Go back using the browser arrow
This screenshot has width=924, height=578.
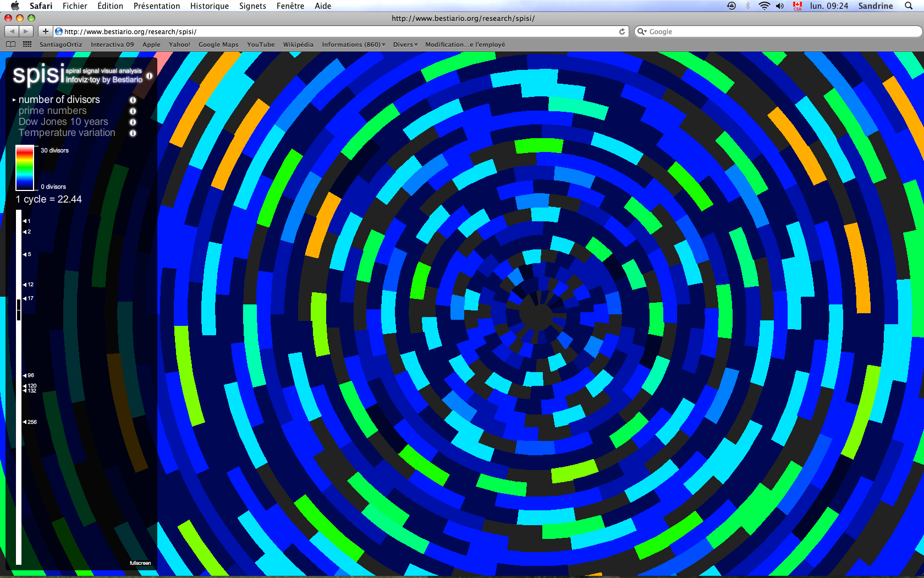(12, 31)
